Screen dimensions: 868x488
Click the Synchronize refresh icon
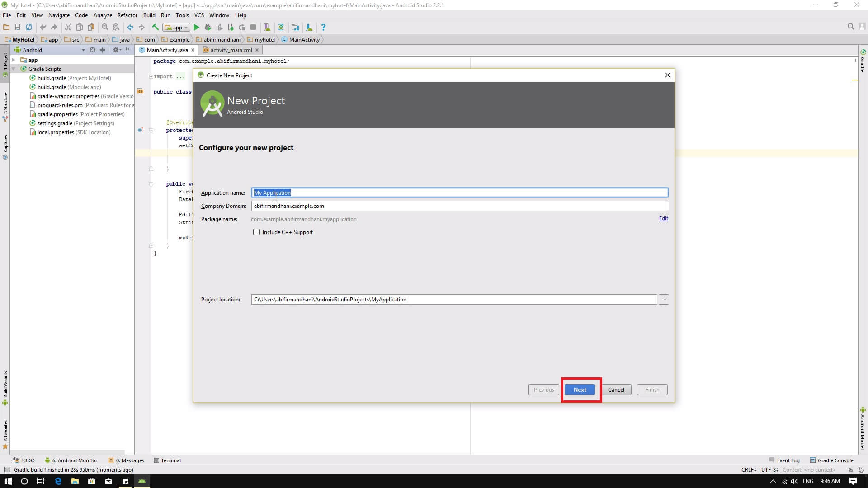pos(29,28)
